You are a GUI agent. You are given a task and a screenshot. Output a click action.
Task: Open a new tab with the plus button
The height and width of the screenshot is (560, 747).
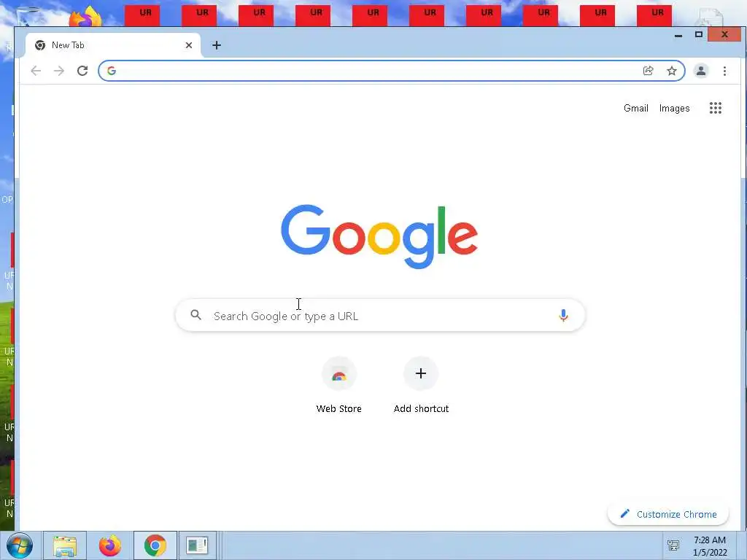coord(216,45)
